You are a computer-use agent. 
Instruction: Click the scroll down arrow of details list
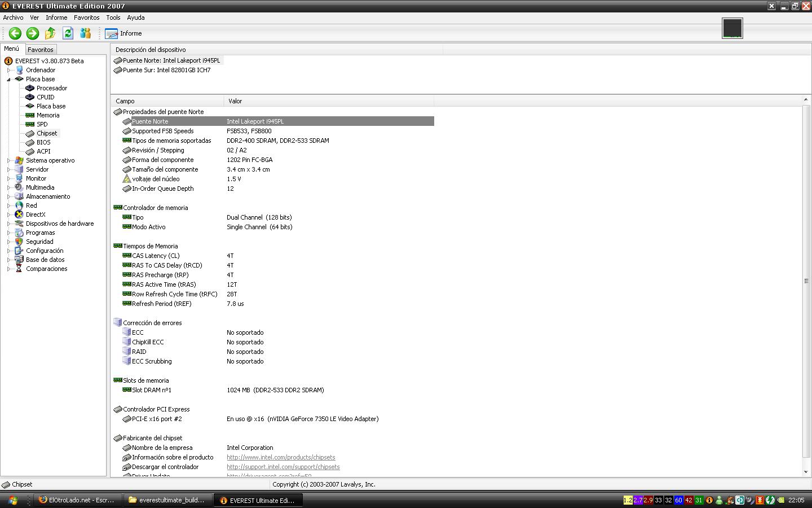pyautogui.click(x=805, y=472)
